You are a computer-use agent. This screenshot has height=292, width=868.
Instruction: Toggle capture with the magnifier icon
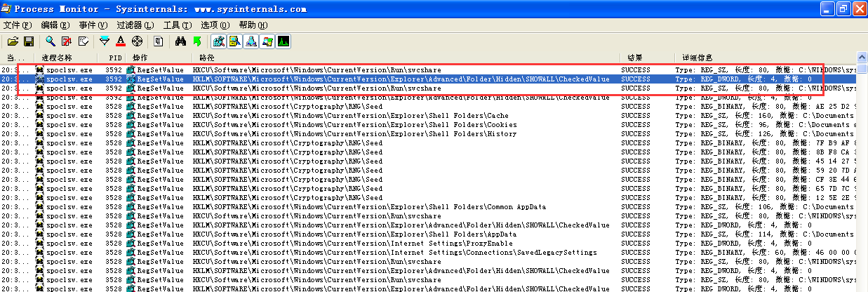point(51,41)
